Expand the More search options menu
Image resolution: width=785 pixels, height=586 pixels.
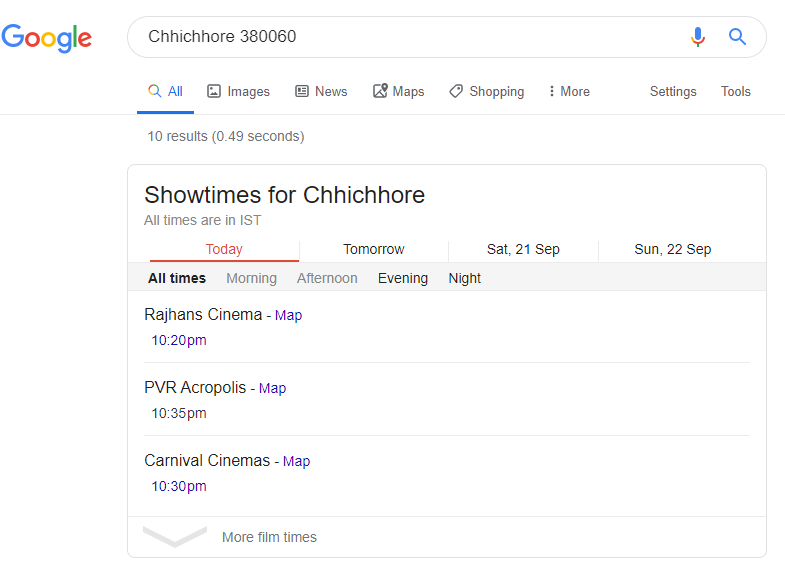[x=569, y=92]
